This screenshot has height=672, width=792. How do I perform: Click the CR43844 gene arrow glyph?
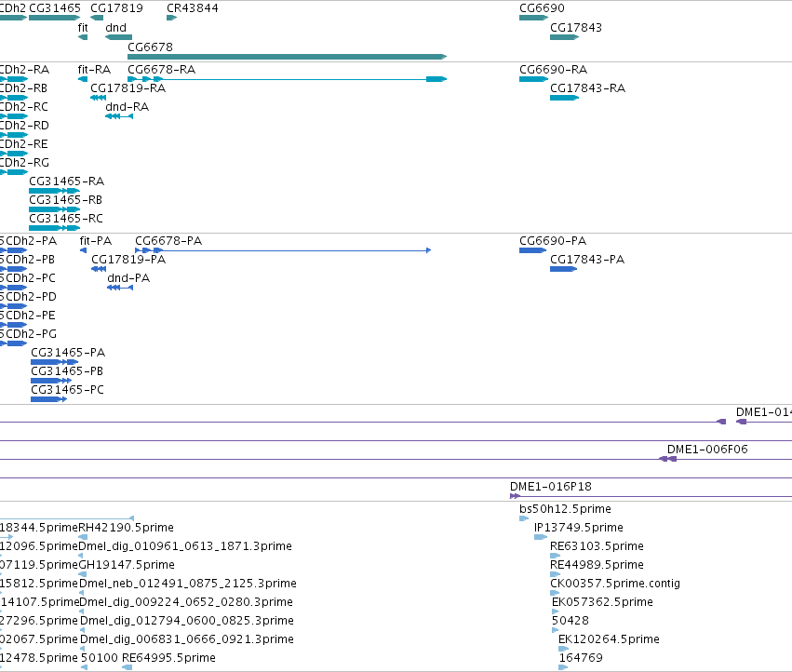pyautogui.click(x=172, y=18)
